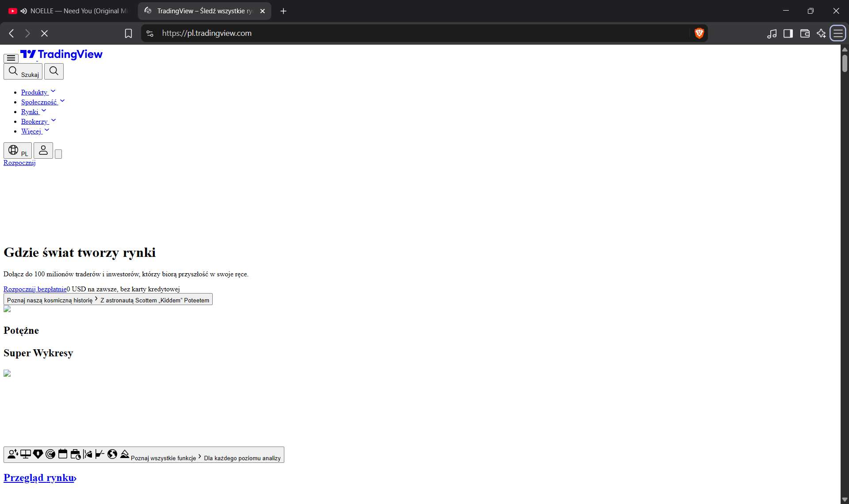The image size is (849, 504).
Task: Open the Rynki menu link
Action: 30,112
